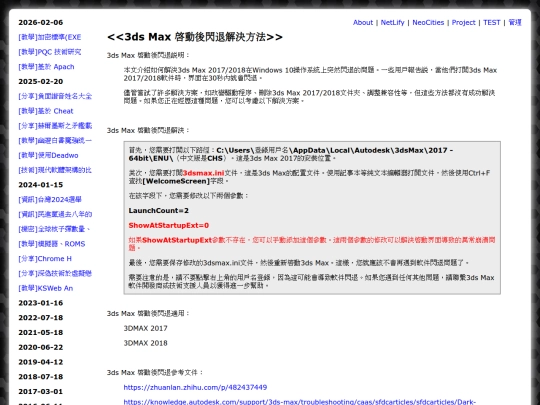Click the page title 3ds Max 啓動後閃退解決方法

(195, 37)
